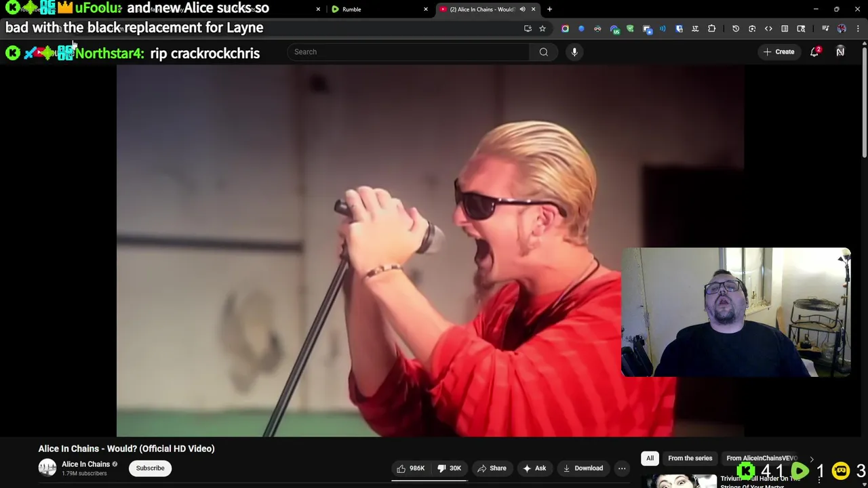Click the Ask button
The width and height of the screenshot is (868, 488).
534,468
